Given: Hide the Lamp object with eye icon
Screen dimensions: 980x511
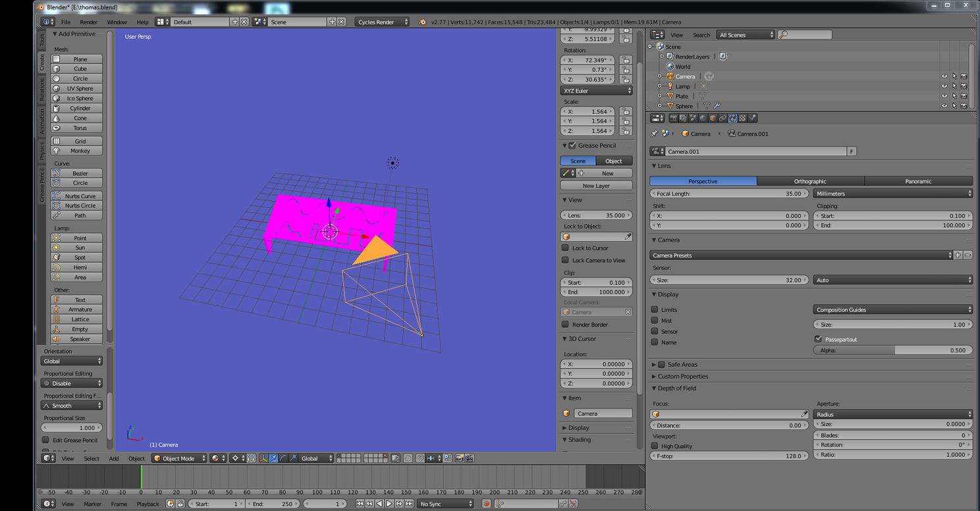Looking at the screenshot, I should pyautogui.click(x=944, y=86).
